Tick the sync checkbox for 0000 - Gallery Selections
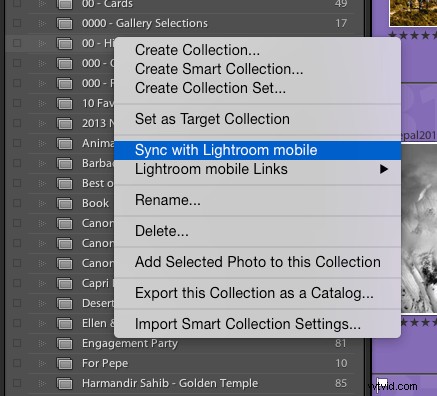This screenshot has height=396, width=437. click(17, 23)
